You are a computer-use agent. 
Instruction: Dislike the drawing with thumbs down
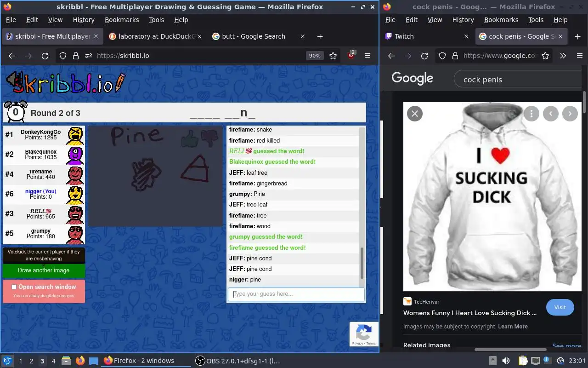point(211,138)
